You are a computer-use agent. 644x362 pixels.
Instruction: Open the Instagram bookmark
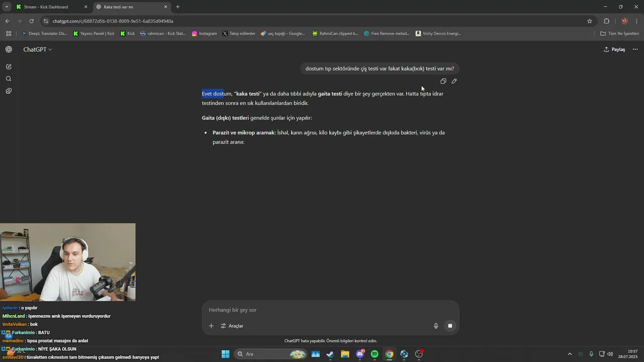(204, 34)
